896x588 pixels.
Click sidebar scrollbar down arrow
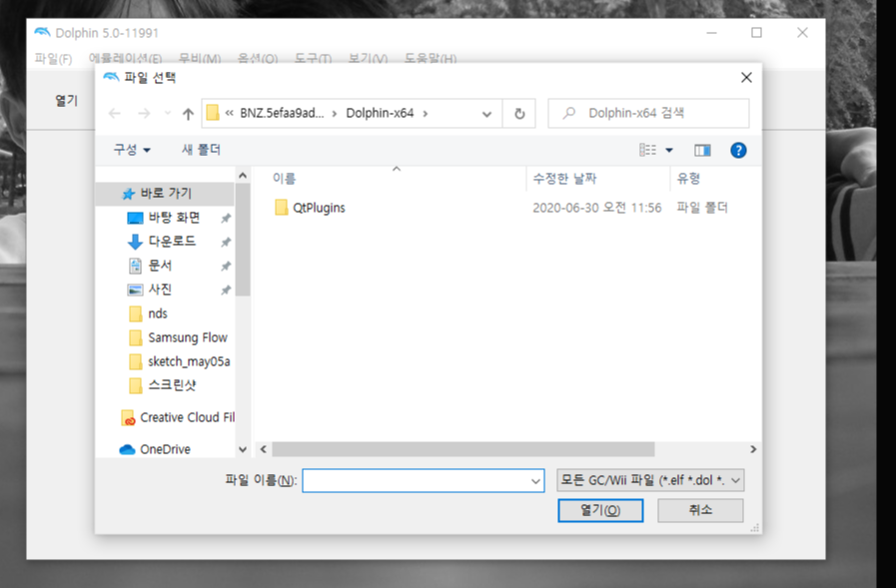[243, 449]
